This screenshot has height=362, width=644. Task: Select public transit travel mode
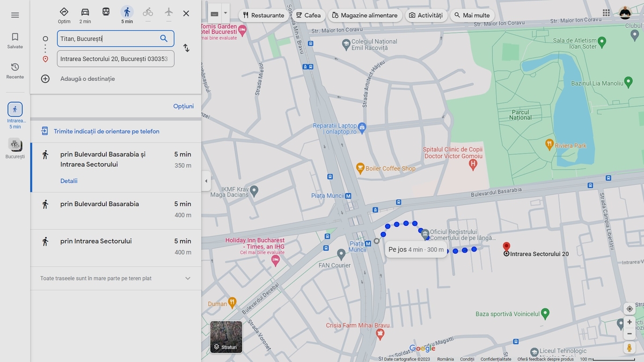pos(106,12)
